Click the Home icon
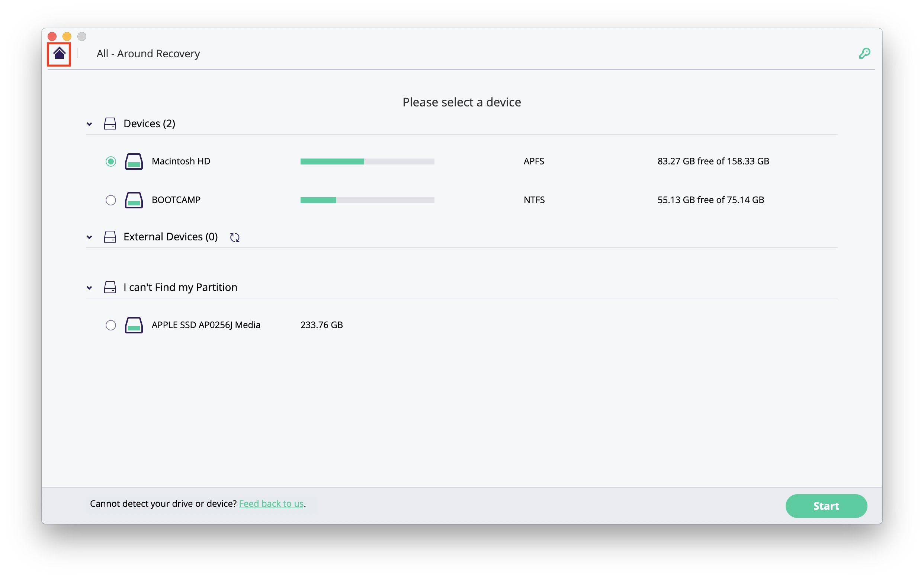 pos(59,54)
